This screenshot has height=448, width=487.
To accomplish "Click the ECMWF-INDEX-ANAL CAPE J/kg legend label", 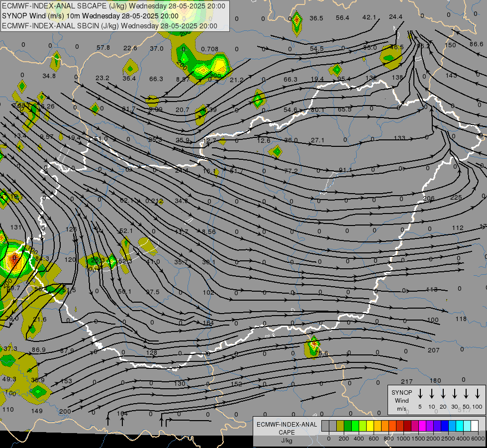I will coord(287,432).
